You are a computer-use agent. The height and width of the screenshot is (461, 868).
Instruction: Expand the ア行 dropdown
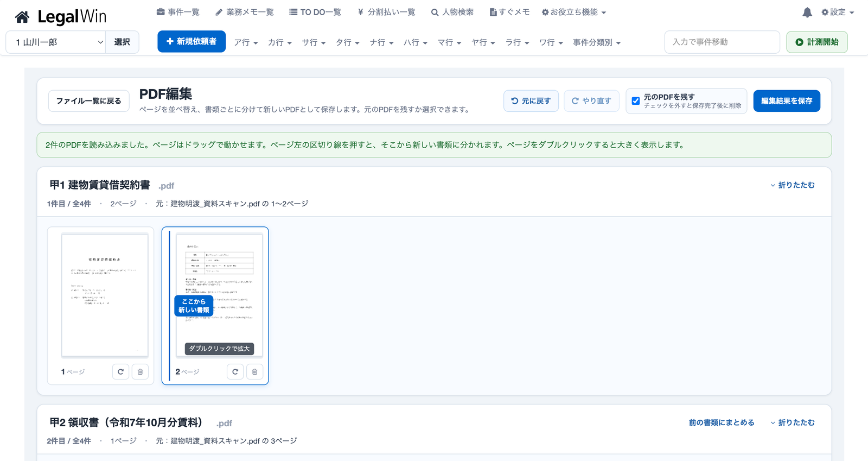246,42
